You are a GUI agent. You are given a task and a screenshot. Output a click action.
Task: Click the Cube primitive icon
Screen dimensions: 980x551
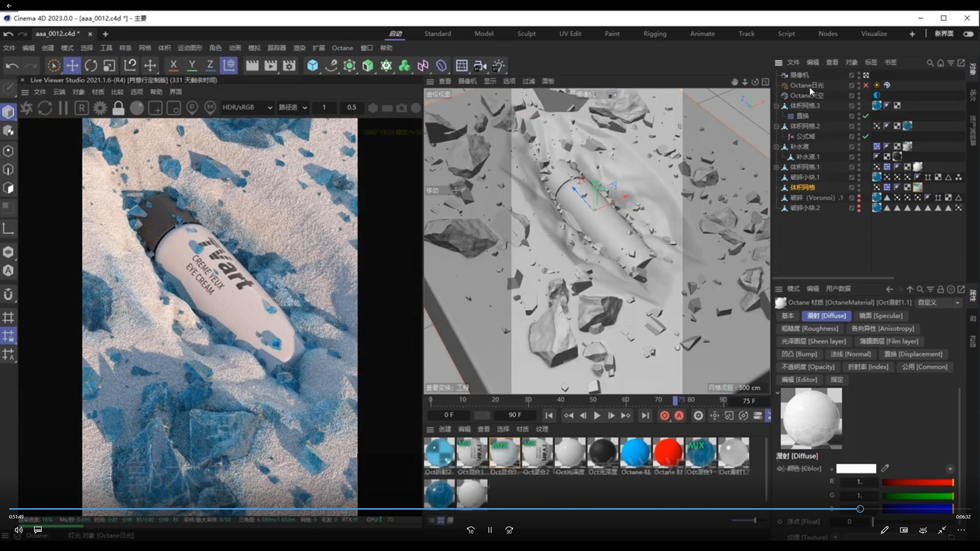tap(312, 66)
